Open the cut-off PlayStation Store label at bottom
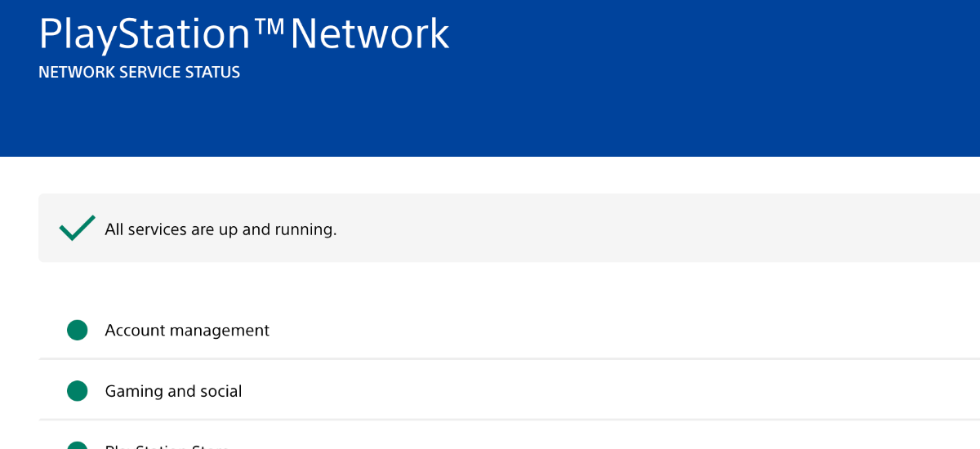 pos(167,447)
